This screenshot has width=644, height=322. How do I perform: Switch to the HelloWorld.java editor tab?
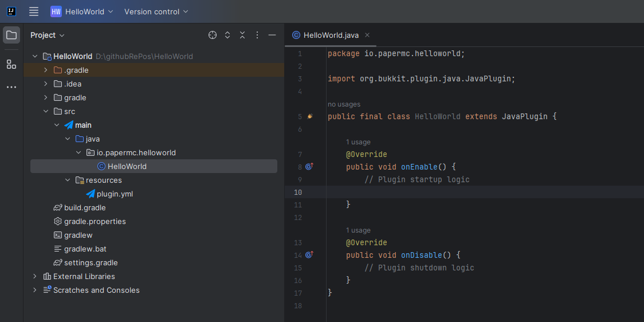point(331,35)
